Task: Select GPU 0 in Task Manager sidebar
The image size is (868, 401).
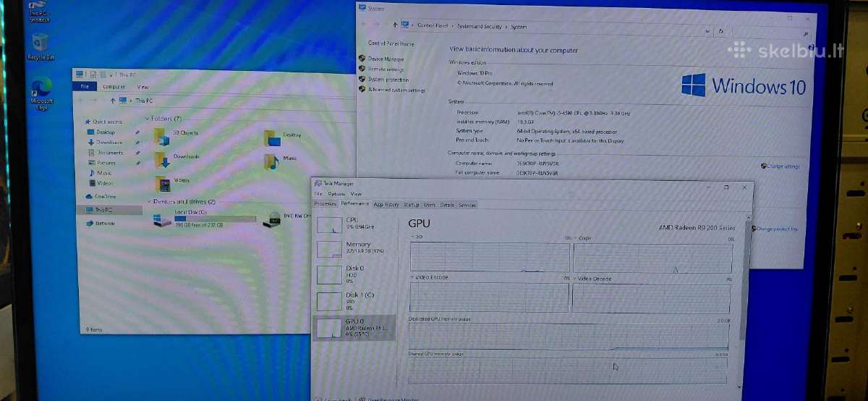Action: click(356, 326)
